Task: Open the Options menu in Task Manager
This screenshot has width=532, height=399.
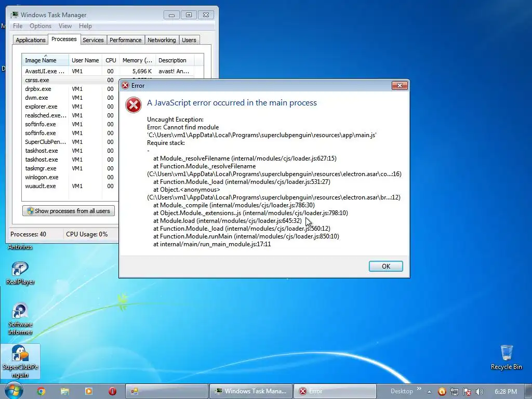Action: (41, 26)
